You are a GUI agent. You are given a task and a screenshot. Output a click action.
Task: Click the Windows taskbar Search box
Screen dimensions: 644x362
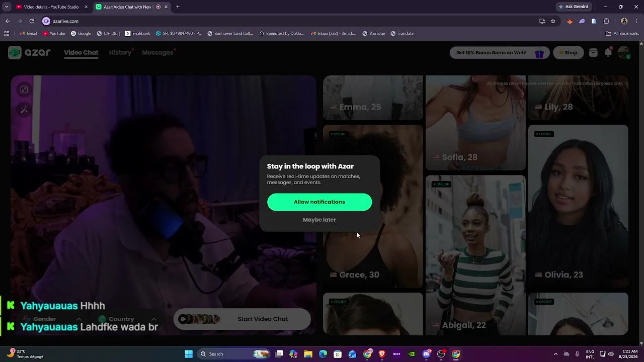click(234, 354)
